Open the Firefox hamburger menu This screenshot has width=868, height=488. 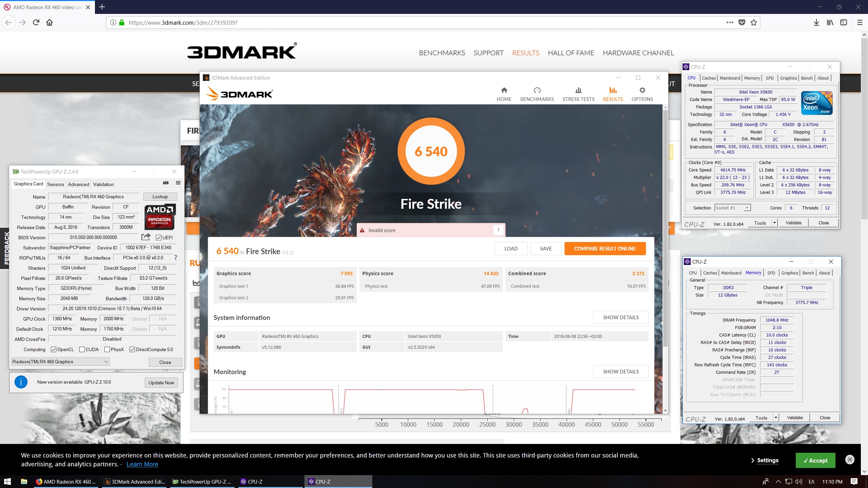click(x=860, y=22)
